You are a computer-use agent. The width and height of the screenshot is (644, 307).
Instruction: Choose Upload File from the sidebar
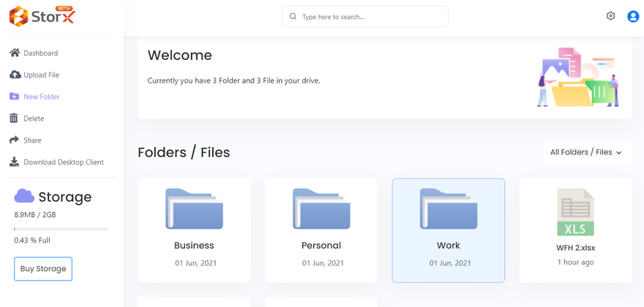point(42,75)
